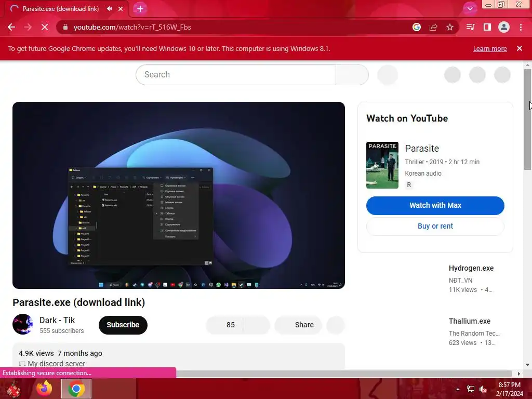Image resolution: width=532 pixels, height=399 pixels.
Task: Click the Google icon in address bar
Action: (417, 27)
